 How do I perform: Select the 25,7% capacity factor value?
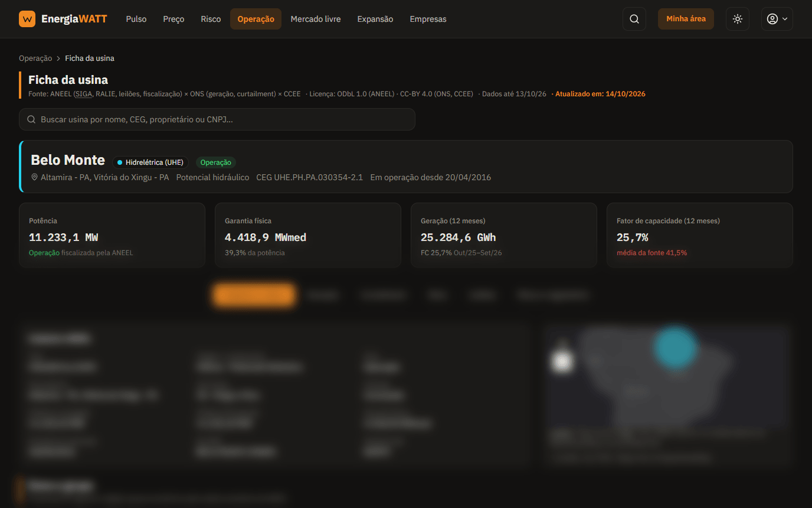point(633,237)
